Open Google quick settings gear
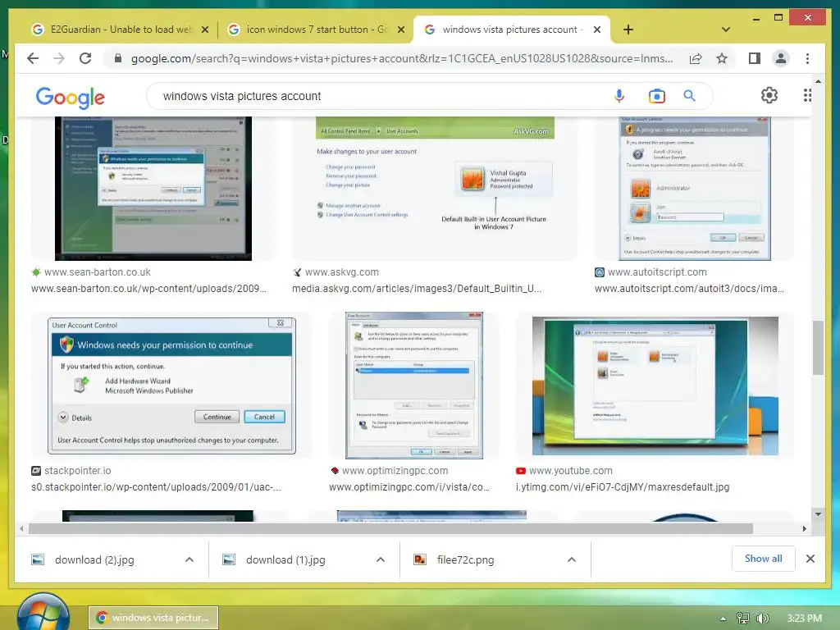 tap(769, 95)
